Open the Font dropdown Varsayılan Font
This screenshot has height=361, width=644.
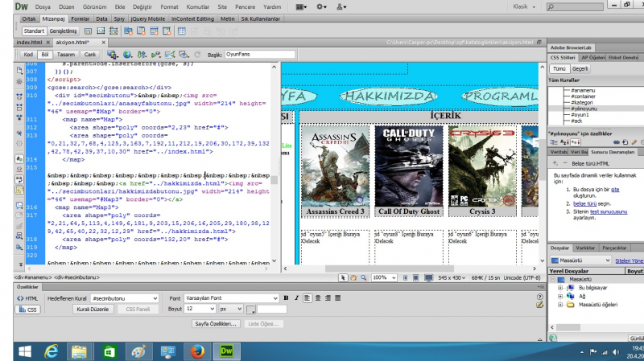[231, 297]
